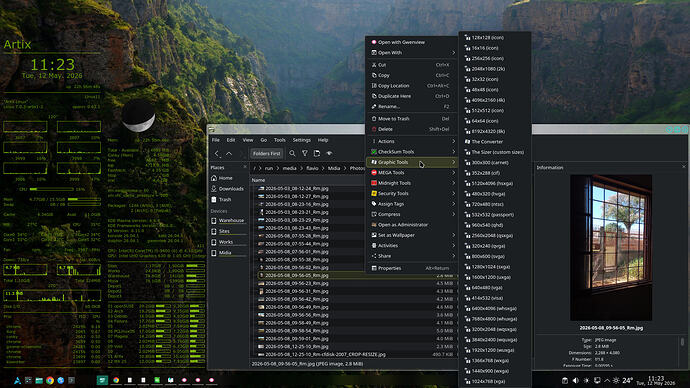Go to Home in Places panel
This screenshot has height=388, width=690.
tap(228, 178)
